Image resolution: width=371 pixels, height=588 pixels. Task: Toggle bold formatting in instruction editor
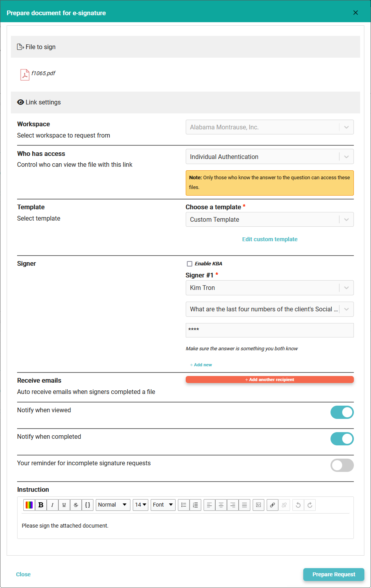[41, 505]
